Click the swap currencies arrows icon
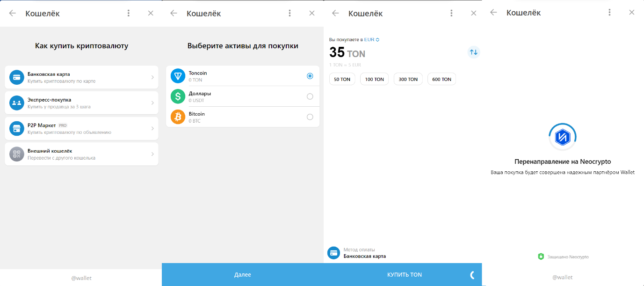The image size is (644, 286). 473,52
